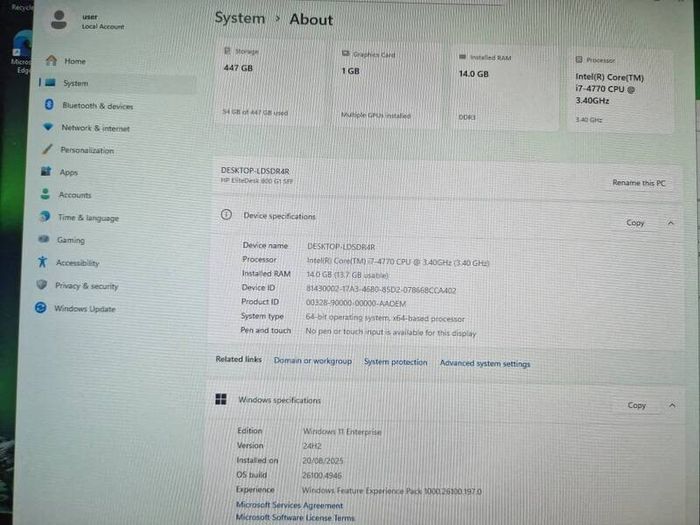Collapse the Windows specifications section

pyautogui.click(x=672, y=405)
